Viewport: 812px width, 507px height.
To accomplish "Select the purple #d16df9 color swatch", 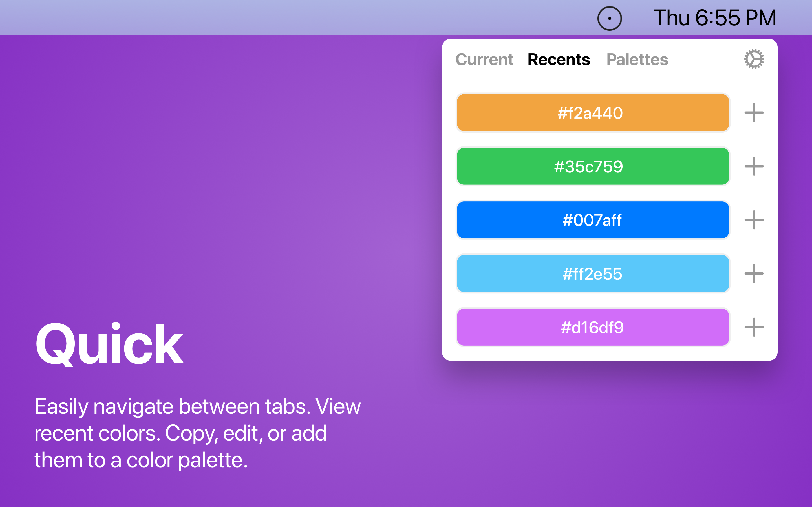I will click(592, 327).
